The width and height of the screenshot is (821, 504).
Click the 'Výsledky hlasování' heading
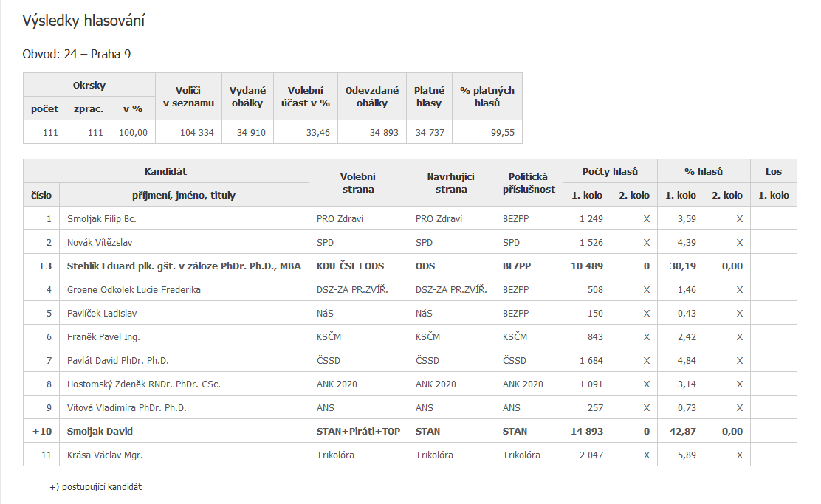pos(83,21)
